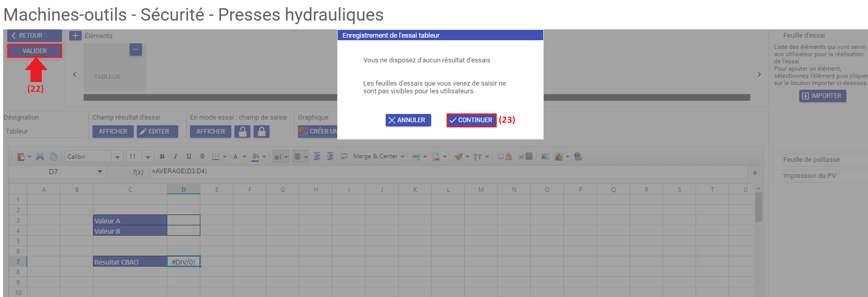Toggle bold formatting
Viewport: 868px width, 297px height.
(x=162, y=157)
